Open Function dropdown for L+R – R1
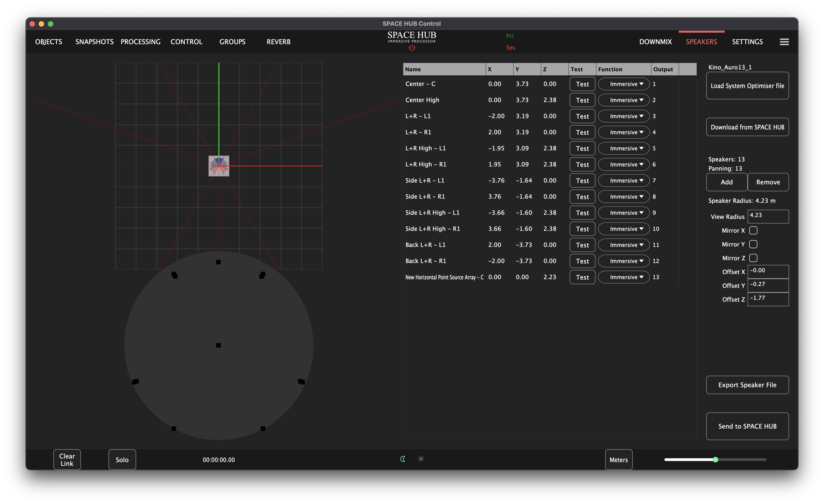824x504 pixels. pos(624,132)
